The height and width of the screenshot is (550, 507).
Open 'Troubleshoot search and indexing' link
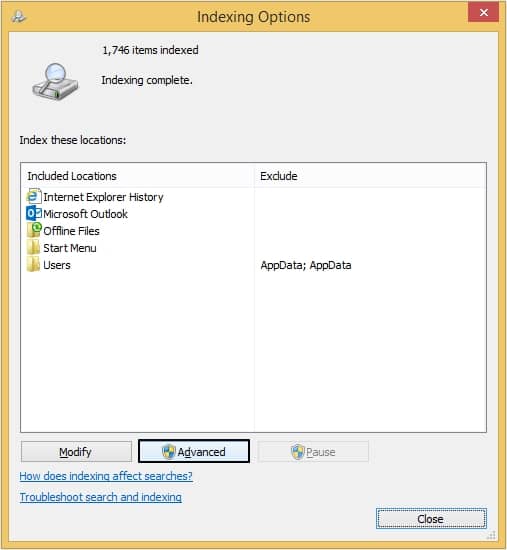pyautogui.click(x=101, y=497)
